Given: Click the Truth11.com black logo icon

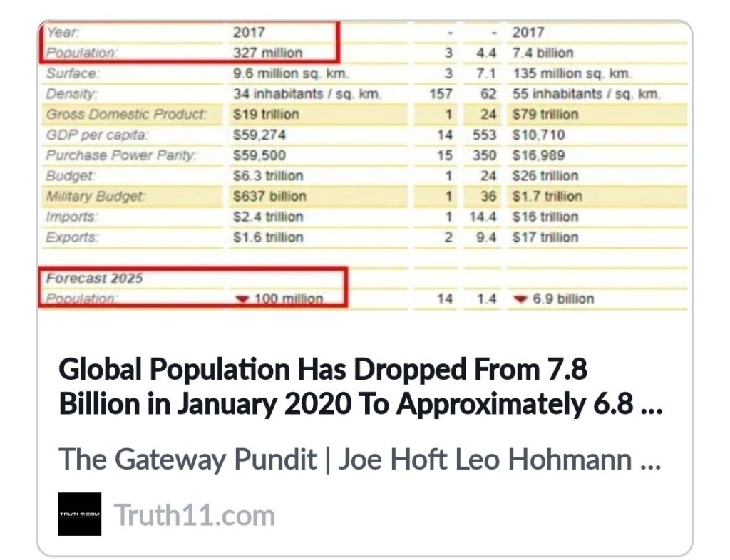Looking at the screenshot, I should [79, 514].
